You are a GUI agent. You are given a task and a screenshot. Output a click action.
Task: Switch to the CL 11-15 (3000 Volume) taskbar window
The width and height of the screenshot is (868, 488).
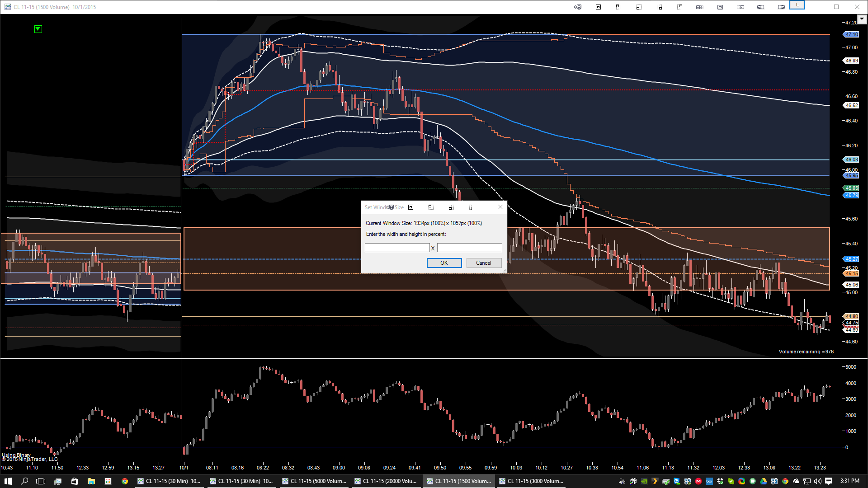coord(531,481)
